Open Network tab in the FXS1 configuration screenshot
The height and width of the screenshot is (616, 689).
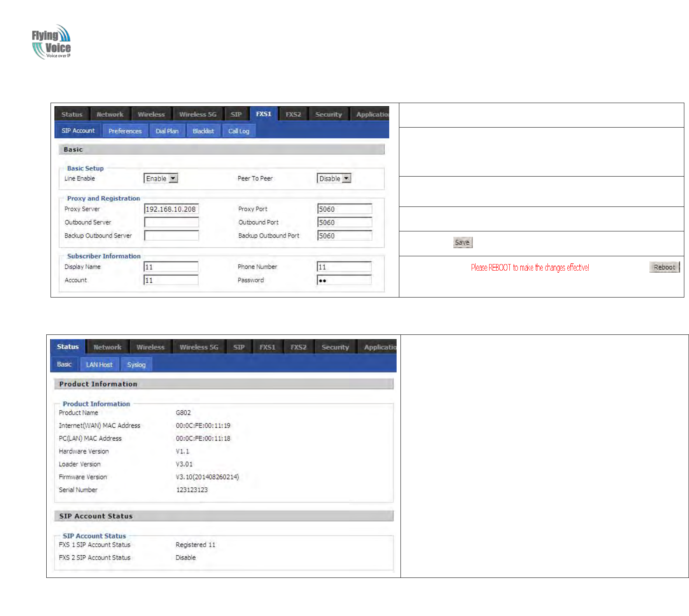(110, 114)
